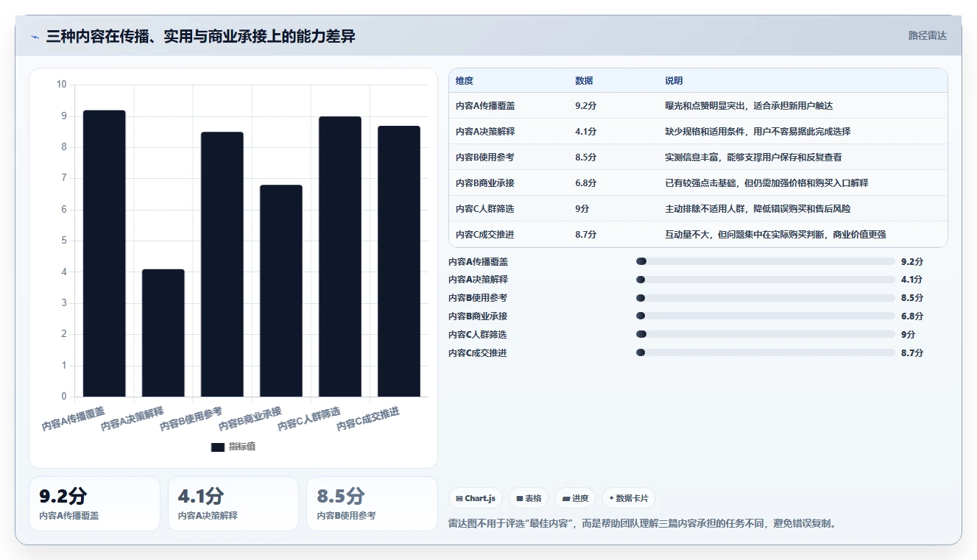The image size is (977, 560).
Task: Click x-axis label 内容A传播覆盖
Action: click(x=74, y=419)
